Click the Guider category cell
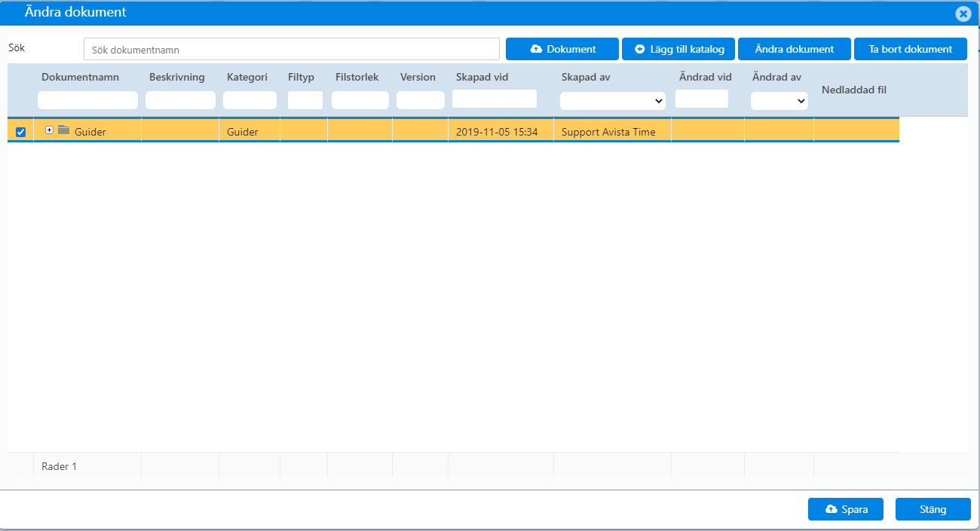 tap(250, 131)
